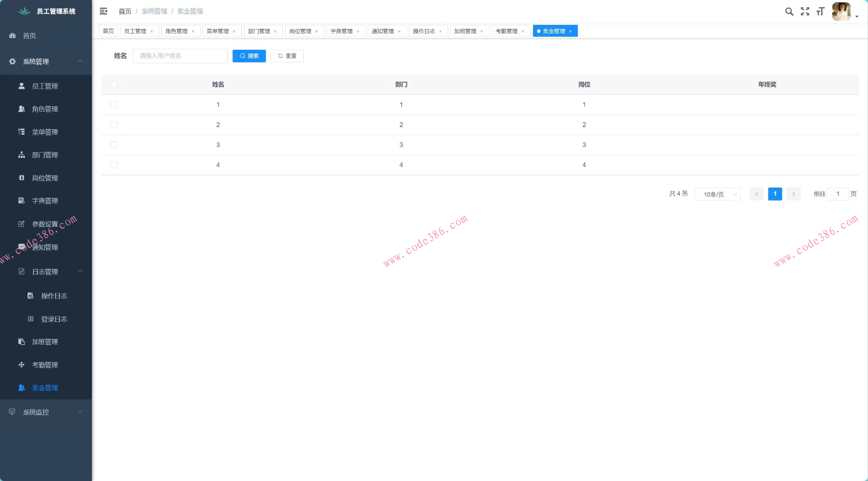
Task: Click the 通知管理 message icon
Action: click(x=21, y=247)
